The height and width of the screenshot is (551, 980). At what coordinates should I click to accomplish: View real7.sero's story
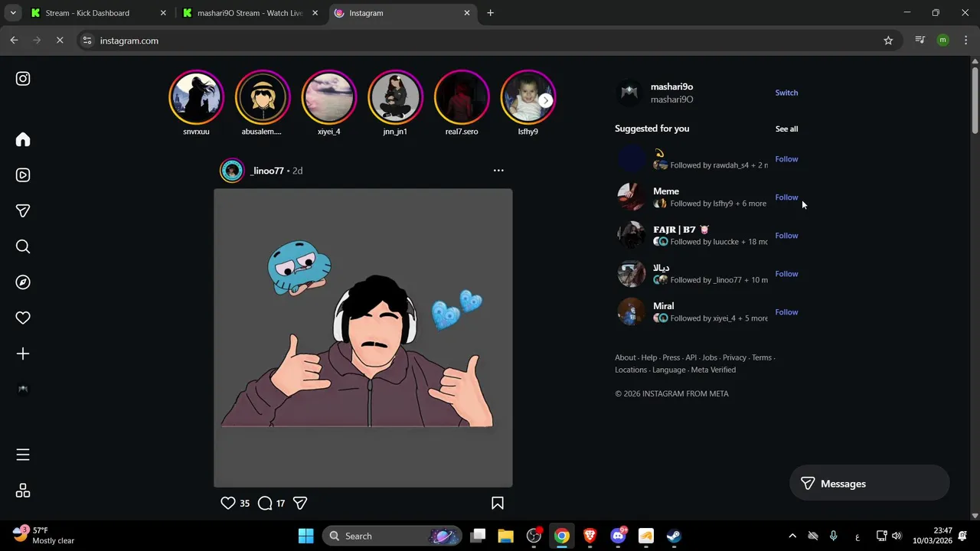pyautogui.click(x=462, y=98)
